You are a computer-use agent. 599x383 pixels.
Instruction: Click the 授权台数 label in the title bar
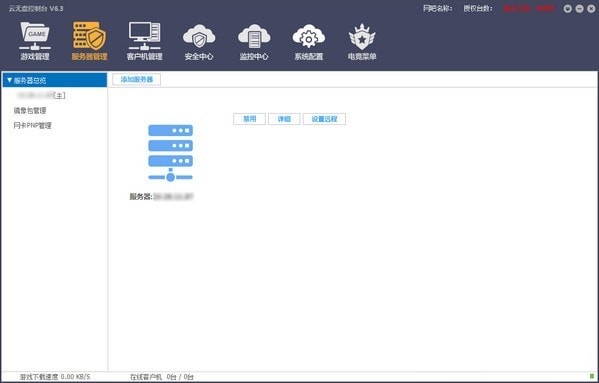[x=478, y=8]
